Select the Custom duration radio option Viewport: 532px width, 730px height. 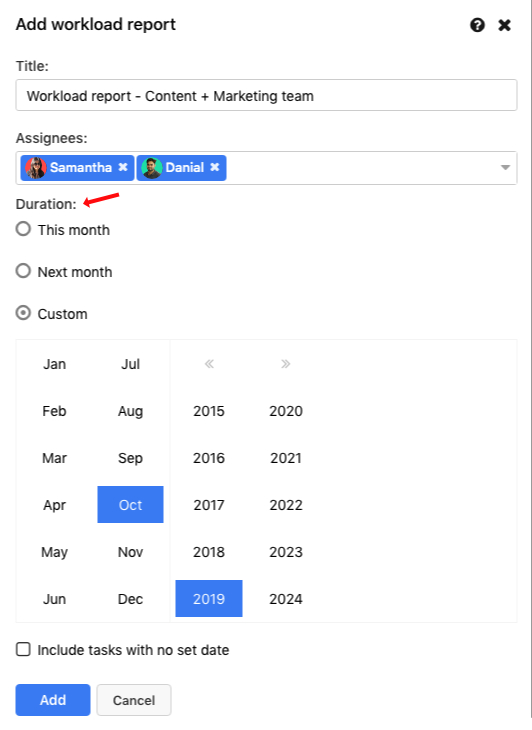23,313
